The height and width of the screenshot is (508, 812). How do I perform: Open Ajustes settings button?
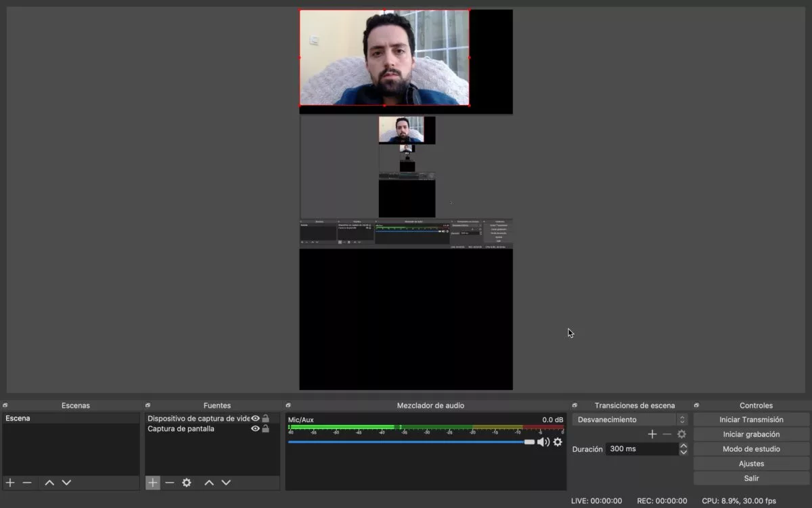click(x=751, y=464)
